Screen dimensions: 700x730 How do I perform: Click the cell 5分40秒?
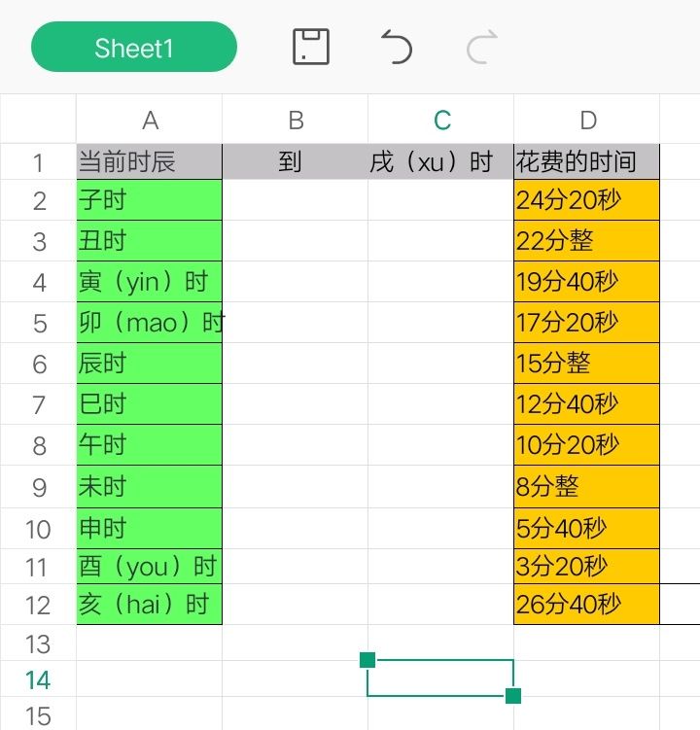(587, 529)
